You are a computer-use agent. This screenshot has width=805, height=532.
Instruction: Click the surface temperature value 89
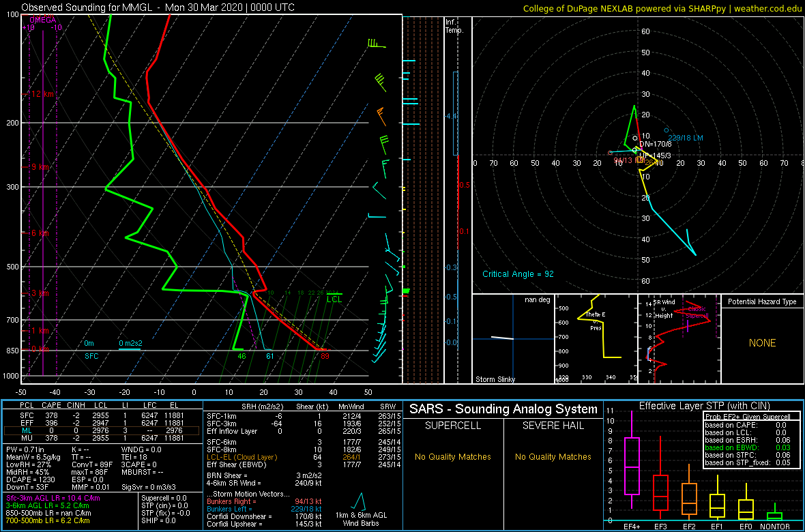325,356
